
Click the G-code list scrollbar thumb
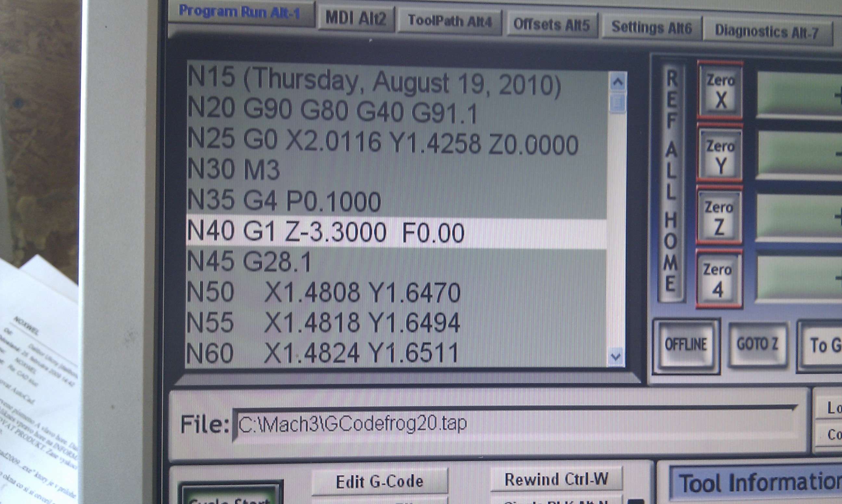(618, 103)
